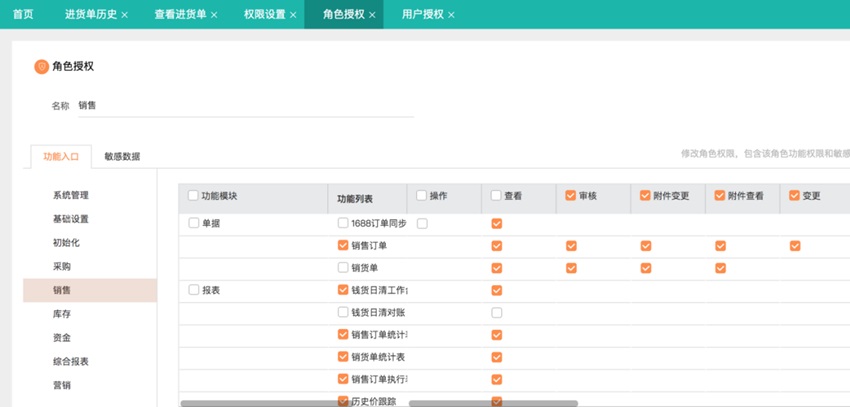850x407 pixels.
Task: Close the 权限设置 tab
Action: pyautogui.click(x=293, y=15)
